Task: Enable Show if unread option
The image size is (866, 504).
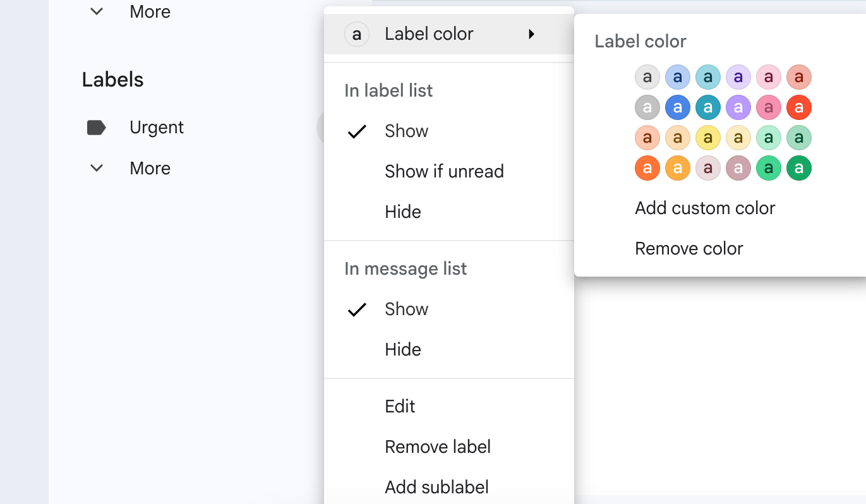Action: pyautogui.click(x=444, y=172)
